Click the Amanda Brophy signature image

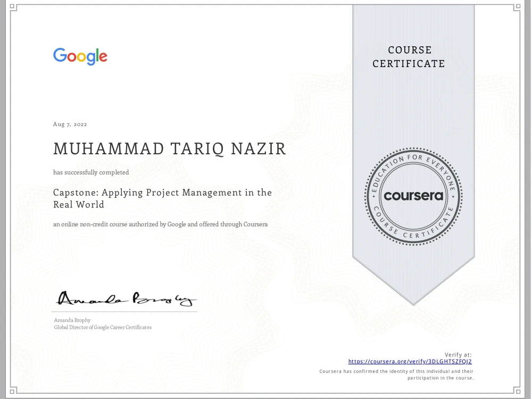pos(126,299)
